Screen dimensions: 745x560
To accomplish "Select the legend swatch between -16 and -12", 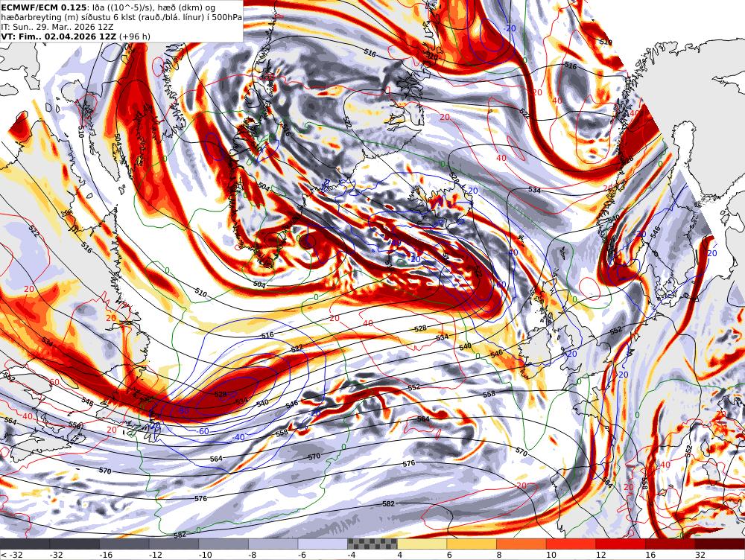I will point(124,544).
